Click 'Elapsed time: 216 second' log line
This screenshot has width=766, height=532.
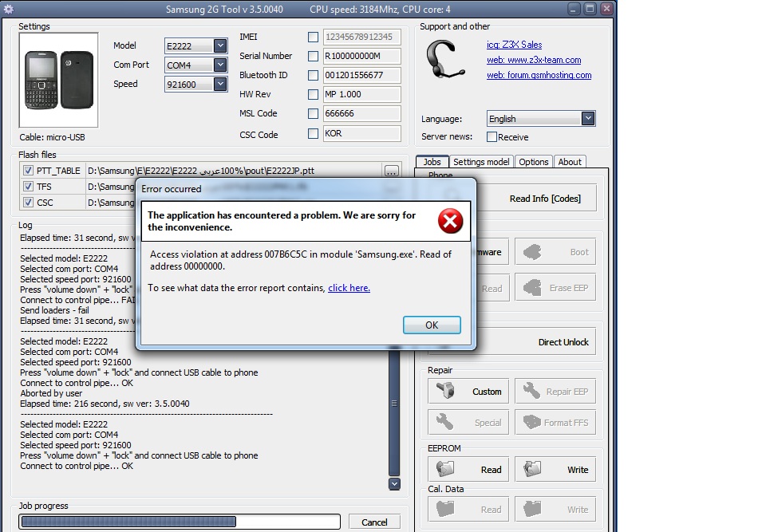(105, 404)
